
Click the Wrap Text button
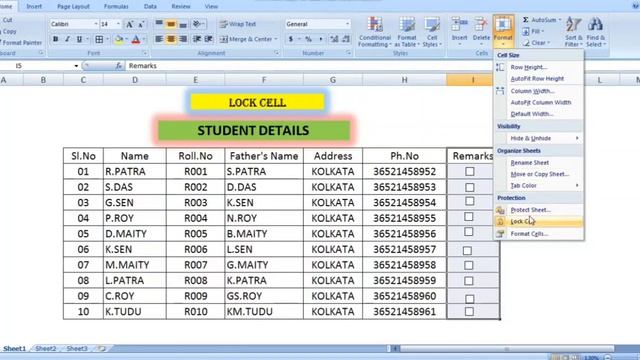tap(238, 24)
